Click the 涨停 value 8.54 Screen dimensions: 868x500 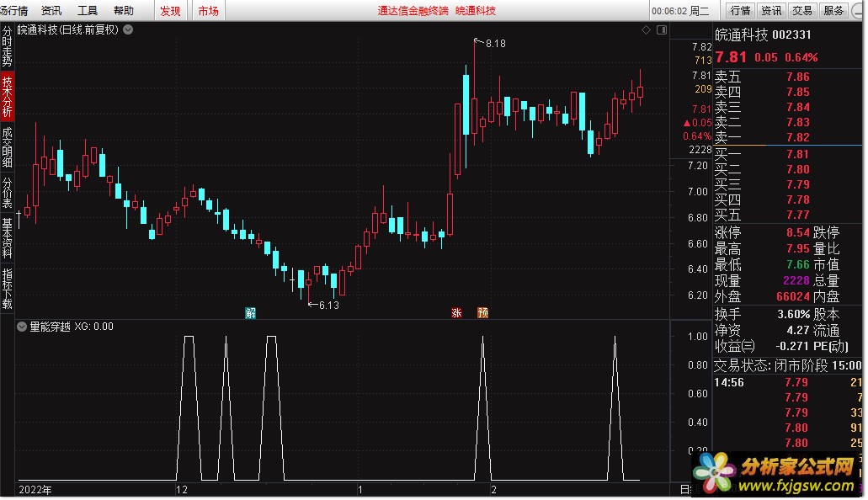coord(797,232)
